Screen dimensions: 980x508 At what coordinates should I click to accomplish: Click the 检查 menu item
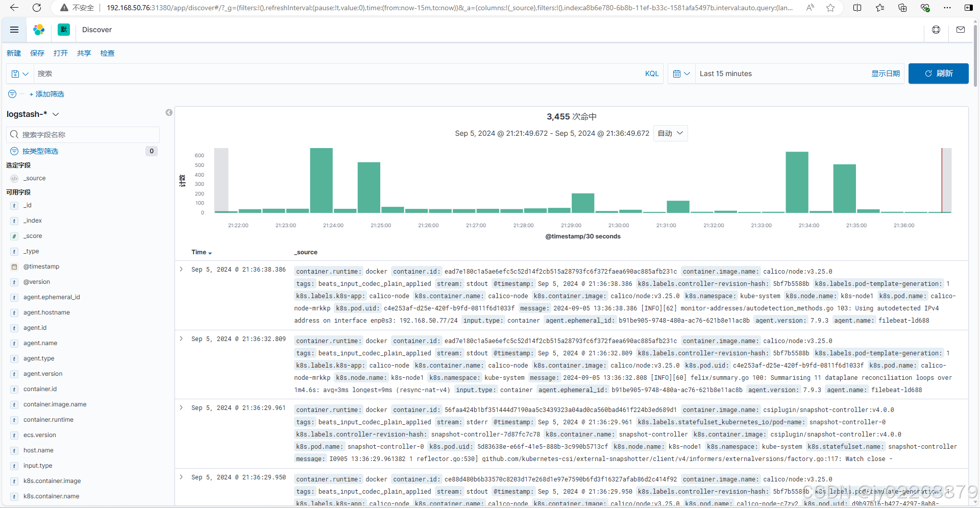pyautogui.click(x=108, y=53)
